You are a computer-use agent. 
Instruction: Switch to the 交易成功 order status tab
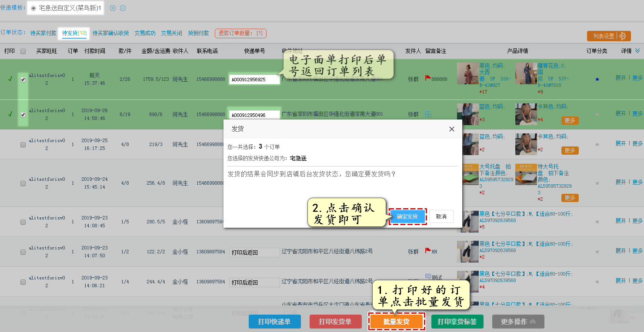(x=145, y=33)
